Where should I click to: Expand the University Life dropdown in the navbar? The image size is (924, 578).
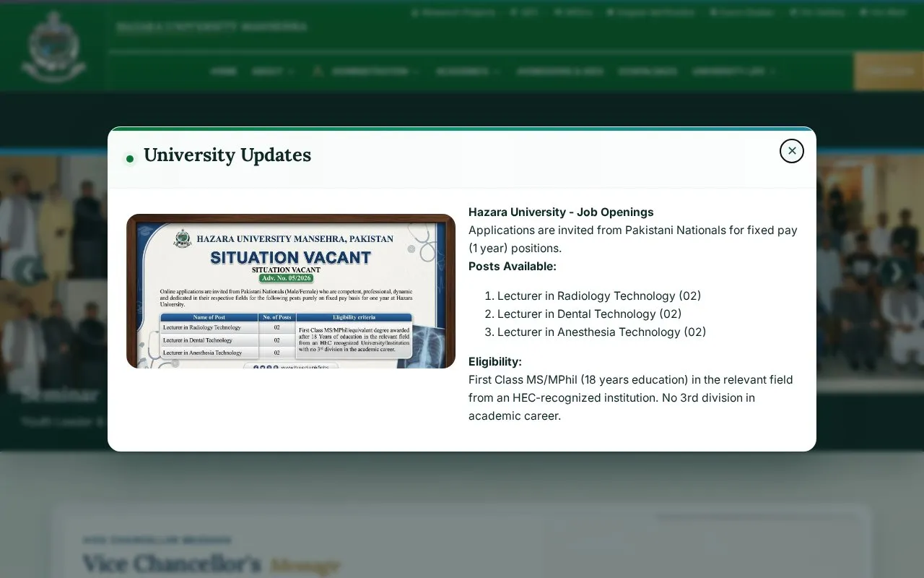click(733, 72)
